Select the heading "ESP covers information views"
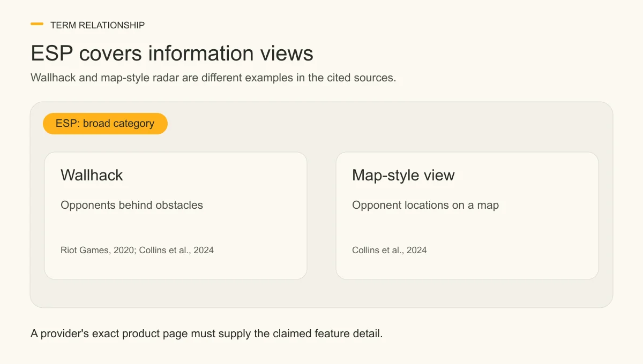 172,54
